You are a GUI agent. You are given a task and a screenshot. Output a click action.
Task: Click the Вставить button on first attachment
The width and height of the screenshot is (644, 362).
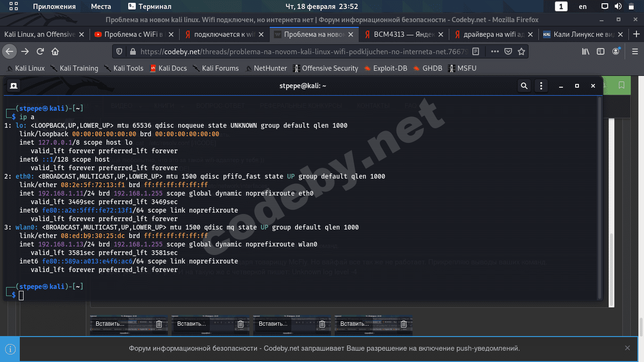pos(110,324)
